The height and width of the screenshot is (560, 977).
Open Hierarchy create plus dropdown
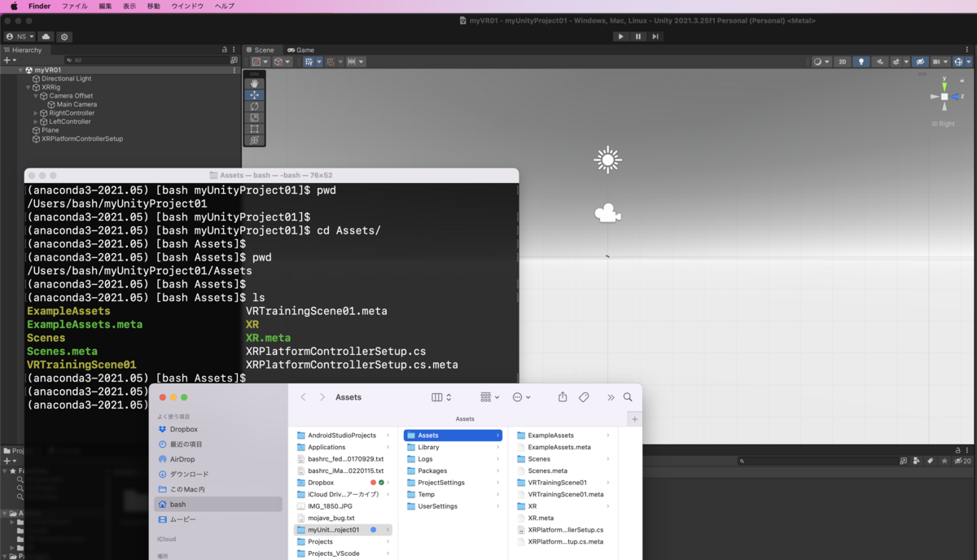coord(9,60)
